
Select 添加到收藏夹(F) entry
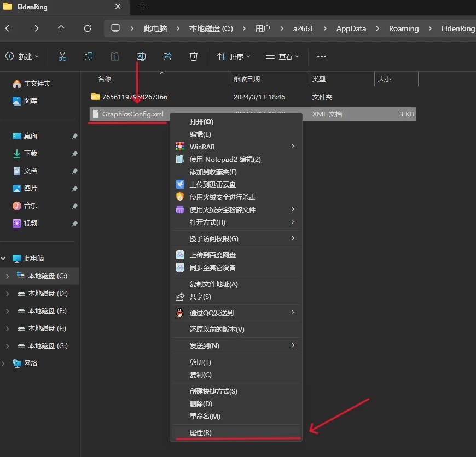236,172
